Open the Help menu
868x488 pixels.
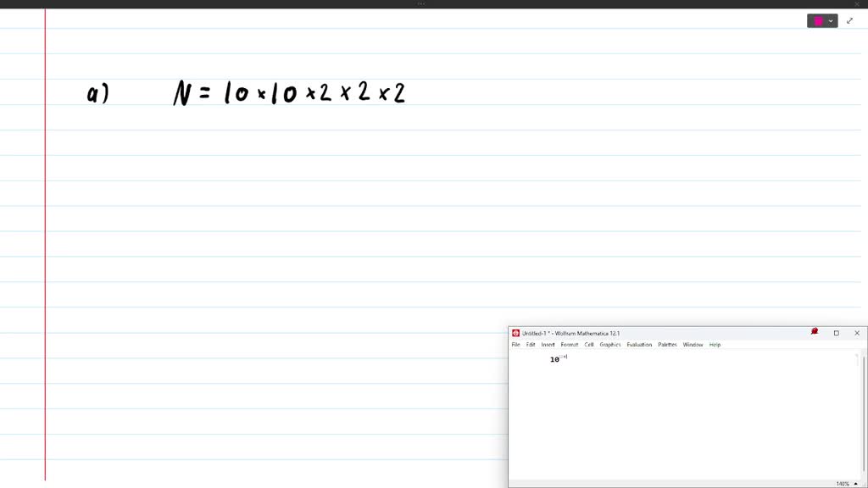point(715,345)
